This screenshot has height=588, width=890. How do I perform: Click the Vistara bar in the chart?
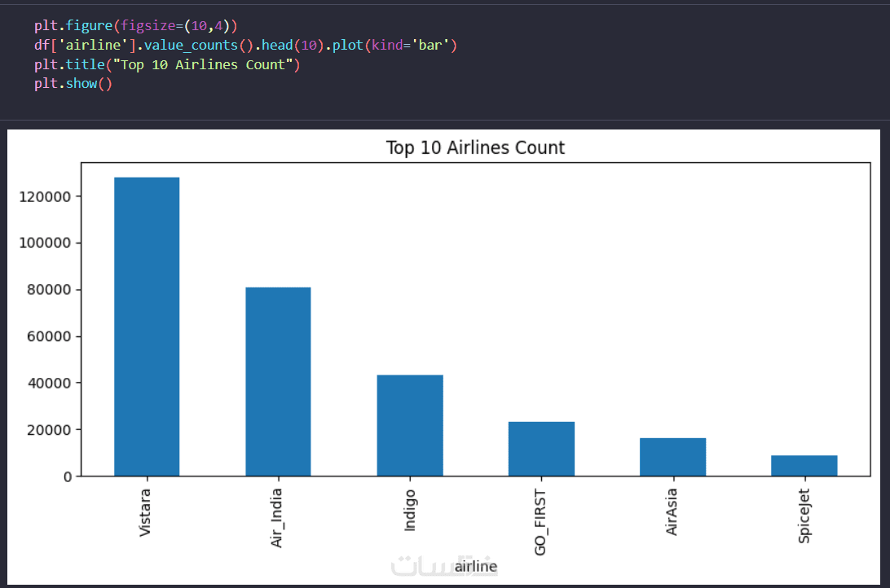click(147, 327)
